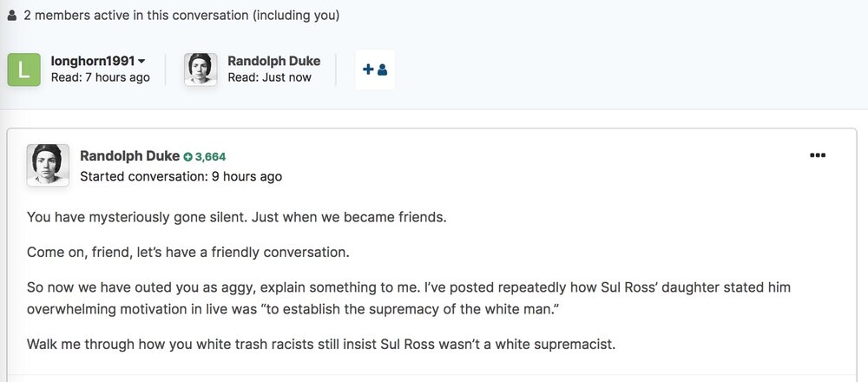Click longhorn1991's green L avatar
Image resolution: width=868 pixels, height=382 pixels.
tap(23, 69)
